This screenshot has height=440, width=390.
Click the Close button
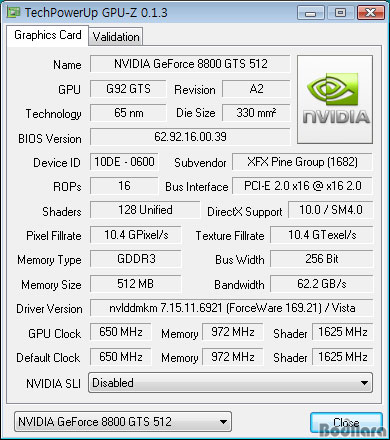click(346, 423)
